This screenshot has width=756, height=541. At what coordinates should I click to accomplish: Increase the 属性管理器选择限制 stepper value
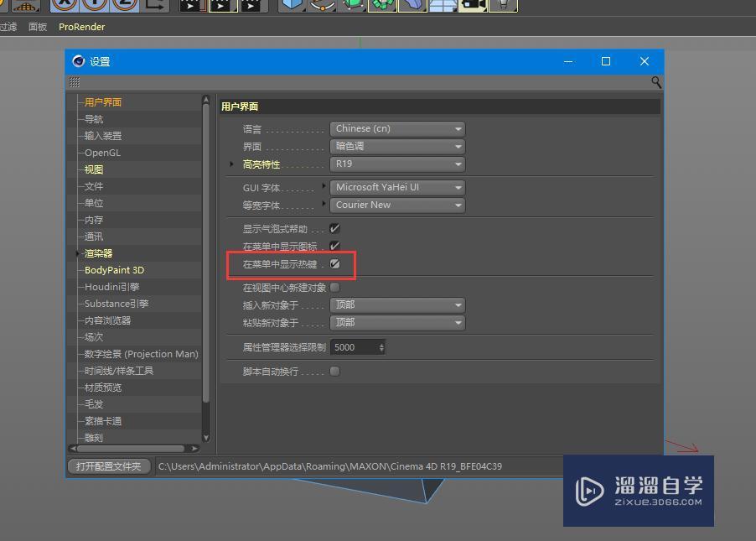(381, 343)
